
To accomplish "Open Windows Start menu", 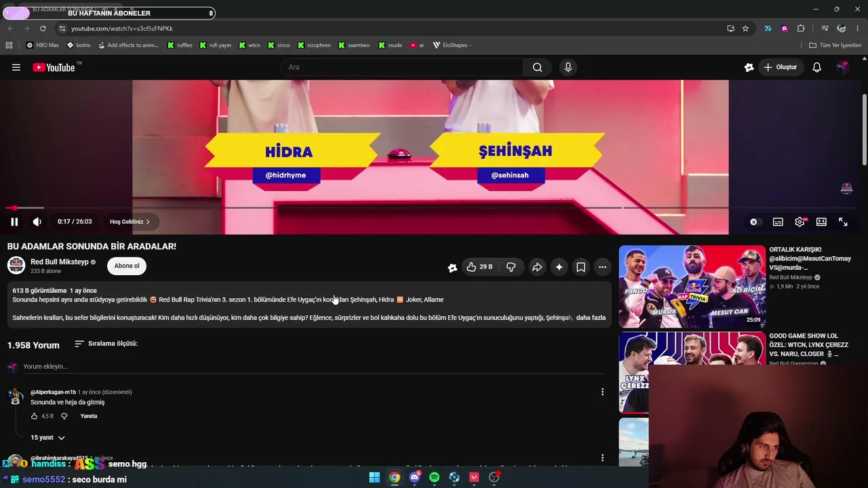I will coord(374,478).
